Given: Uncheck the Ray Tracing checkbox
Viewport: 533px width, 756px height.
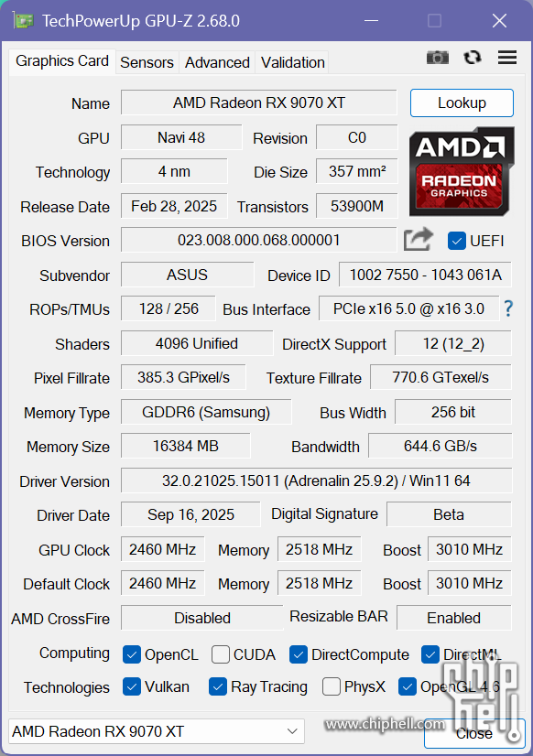Looking at the screenshot, I should (x=216, y=686).
